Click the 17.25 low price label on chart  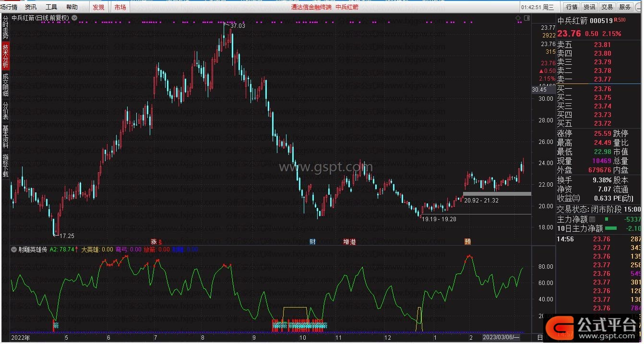click(x=67, y=236)
